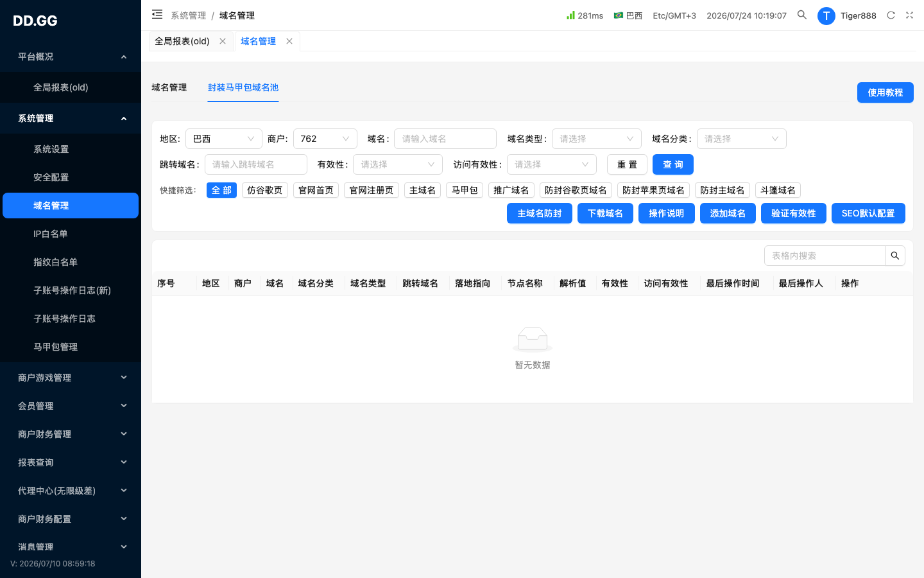
Task: Click the network latency signal icon
Action: [x=570, y=15]
